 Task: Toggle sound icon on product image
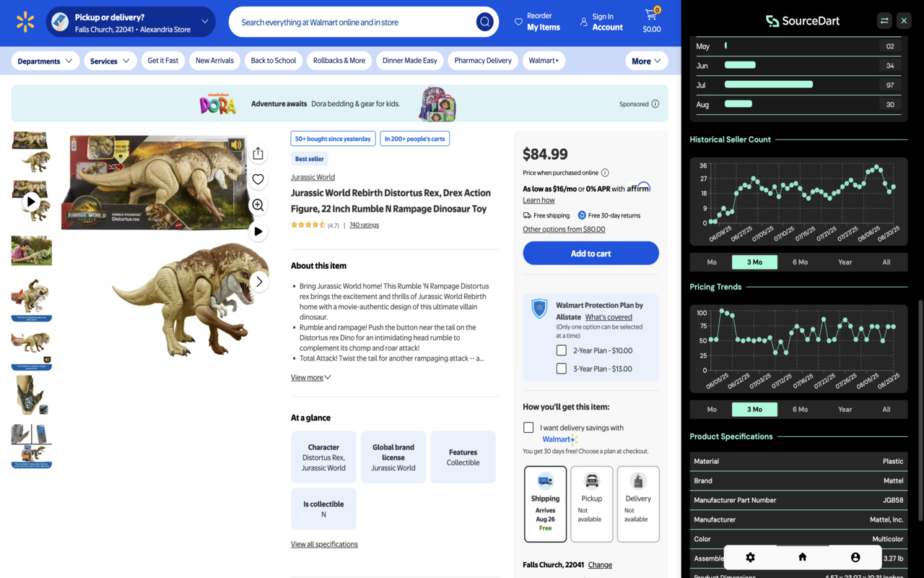pyautogui.click(x=236, y=145)
